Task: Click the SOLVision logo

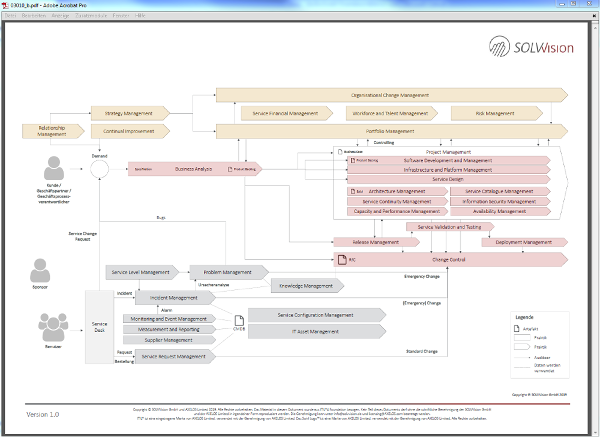Action: 525,46
